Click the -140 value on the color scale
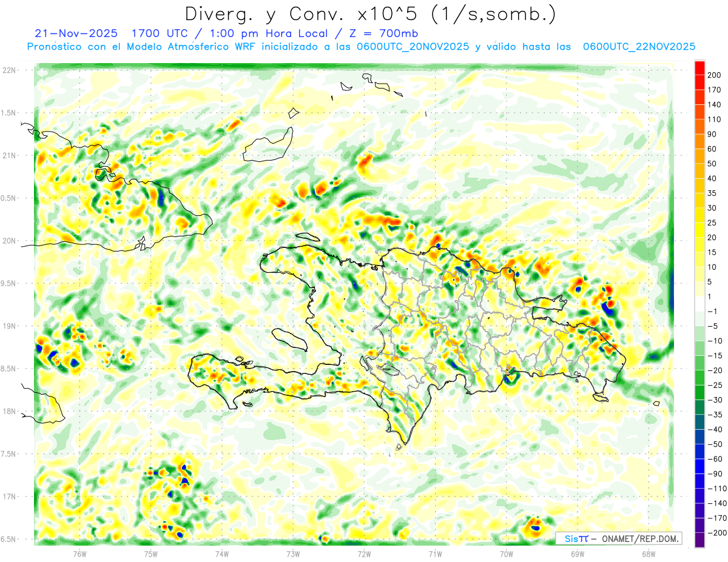This screenshot has height=562, width=728. click(716, 503)
